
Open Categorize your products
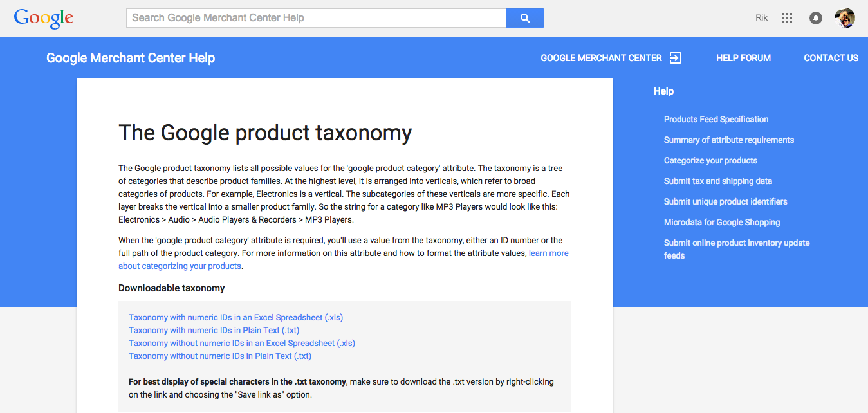710,160
